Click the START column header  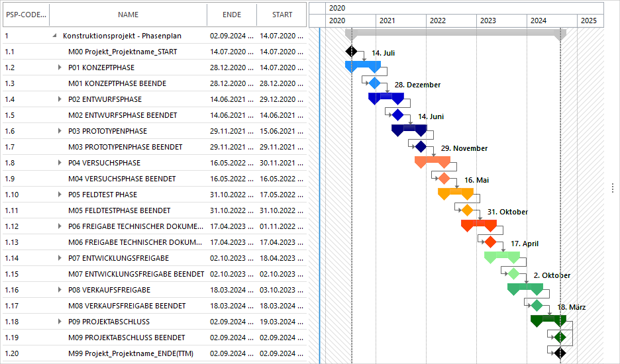pyautogui.click(x=282, y=15)
